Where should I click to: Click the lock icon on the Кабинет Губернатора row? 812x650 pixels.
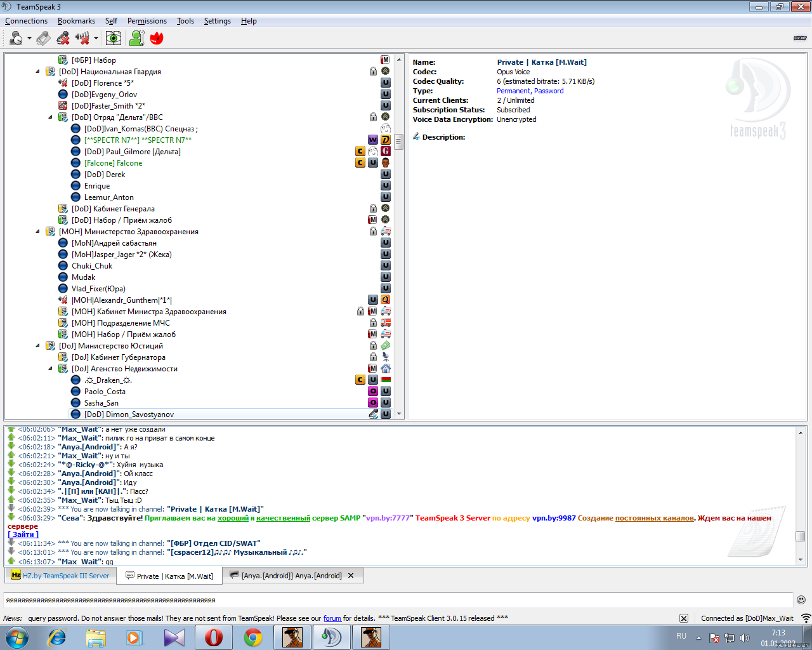(373, 357)
